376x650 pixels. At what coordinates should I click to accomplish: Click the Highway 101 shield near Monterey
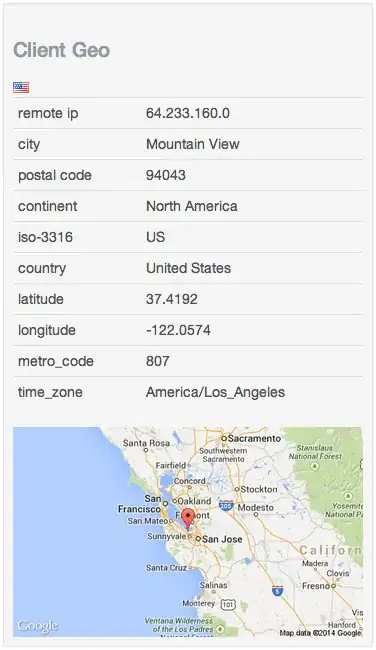click(x=228, y=605)
